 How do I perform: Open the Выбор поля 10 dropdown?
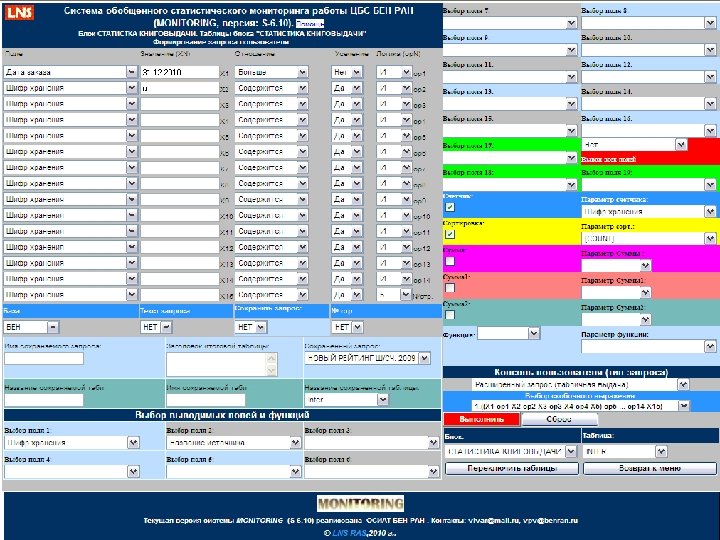point(648,50)
